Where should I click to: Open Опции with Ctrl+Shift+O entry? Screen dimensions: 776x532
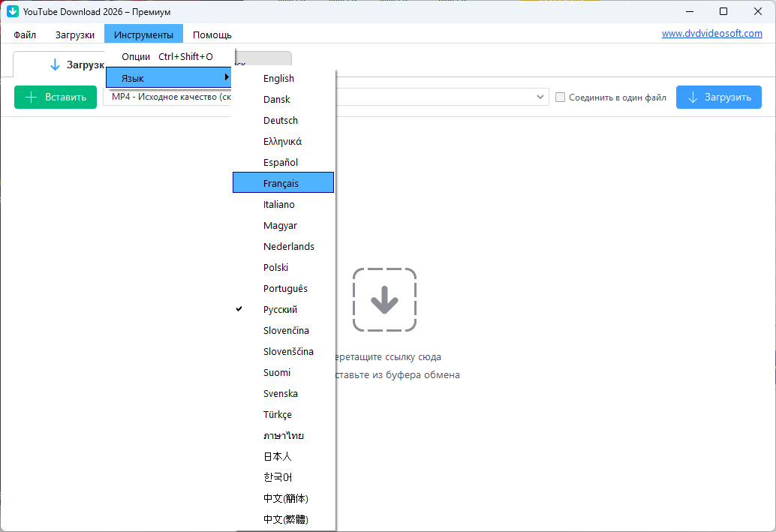tap(167, 56)
